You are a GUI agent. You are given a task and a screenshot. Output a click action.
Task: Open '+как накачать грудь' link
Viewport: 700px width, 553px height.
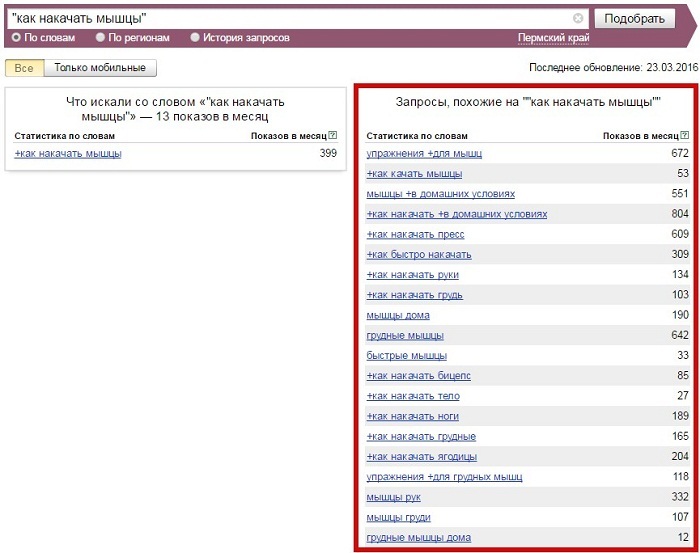pos(414,295)
